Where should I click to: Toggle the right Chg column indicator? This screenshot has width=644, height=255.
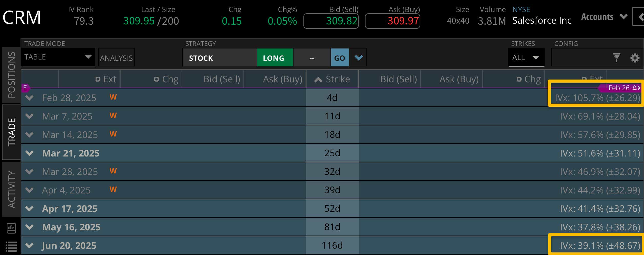coord(519,79)
